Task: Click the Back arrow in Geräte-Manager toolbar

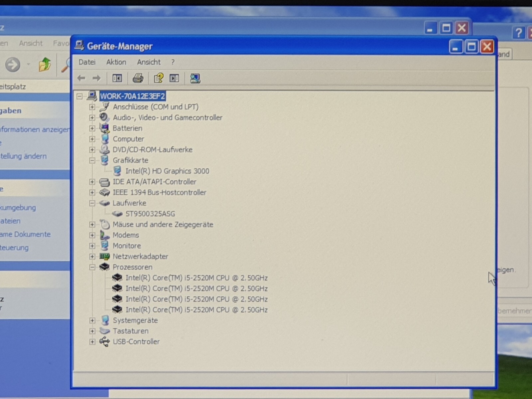Action: click(x=81, y=78)
